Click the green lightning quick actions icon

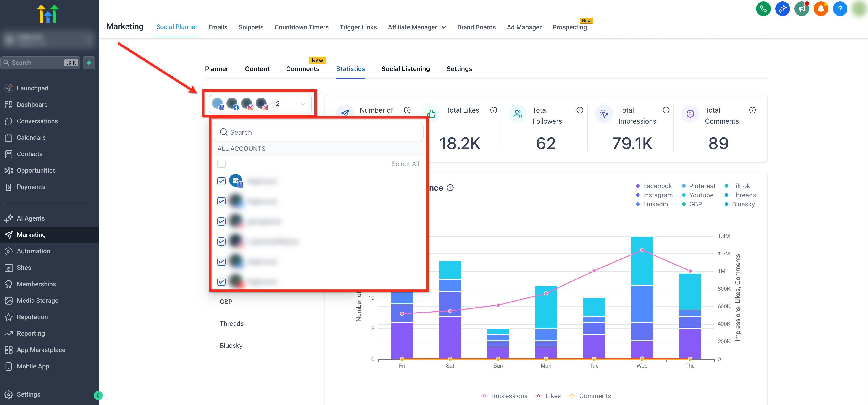point(89,63)
